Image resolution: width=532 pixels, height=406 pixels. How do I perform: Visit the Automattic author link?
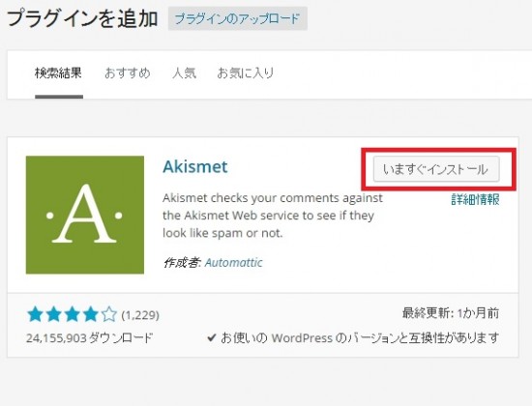(x=233, y=263)
